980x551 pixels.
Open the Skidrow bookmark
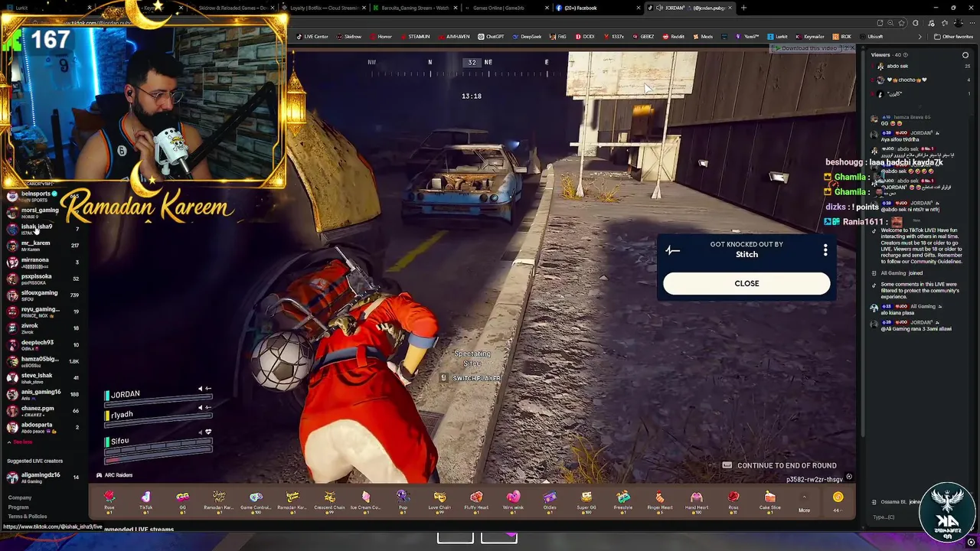click(x=349, y=37)
